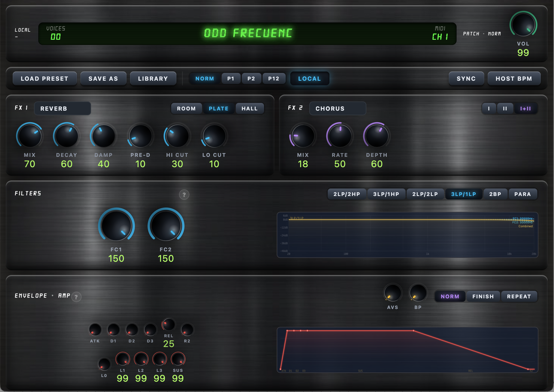Select 2LP/2HP filter mode
Screen dimensions: 554x392
pyautogui.click(x=347, y=194)
